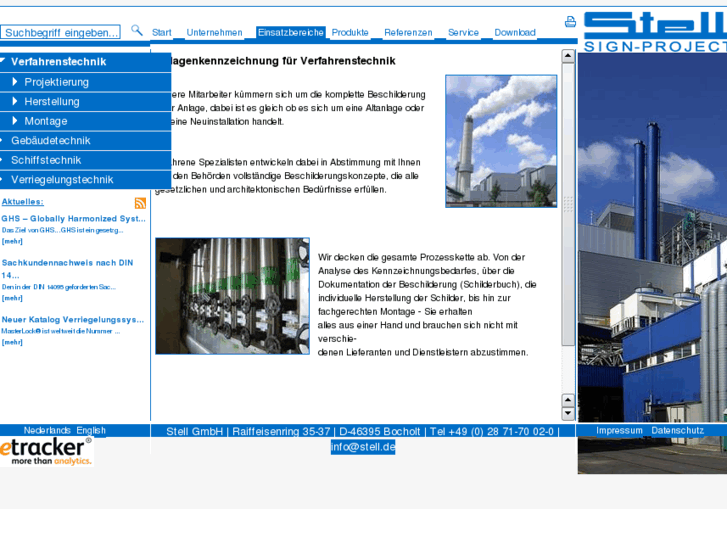Open the Impressum page
Image resolution: width=727 pixels, height=545 pixels.
coord(619,430)
